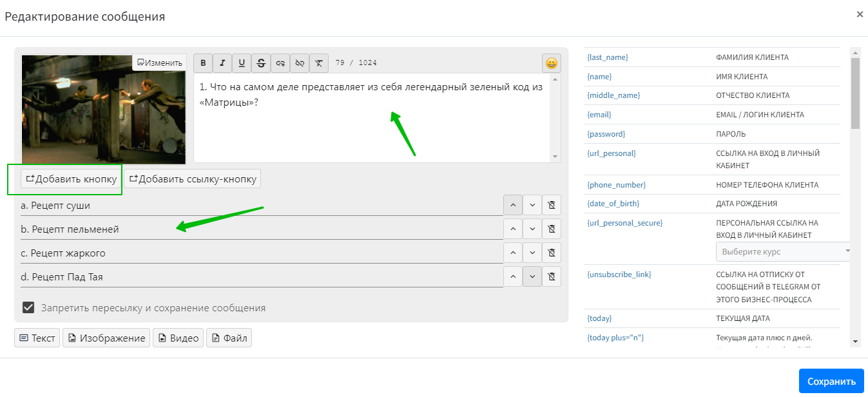Toggle bold formatting in the editor toolbar

click(203, 63)
